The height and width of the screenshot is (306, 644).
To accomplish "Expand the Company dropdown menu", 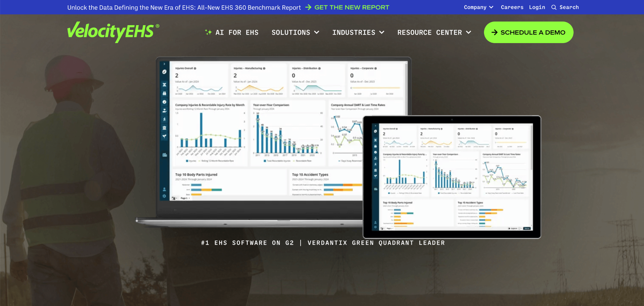I will (478, 7).
